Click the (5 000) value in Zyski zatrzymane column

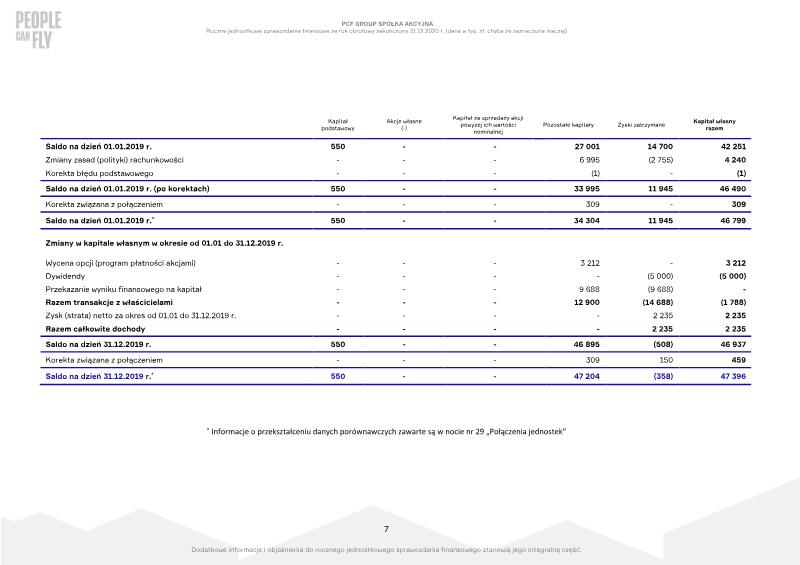pyautogui.click(x=660, y=276)
